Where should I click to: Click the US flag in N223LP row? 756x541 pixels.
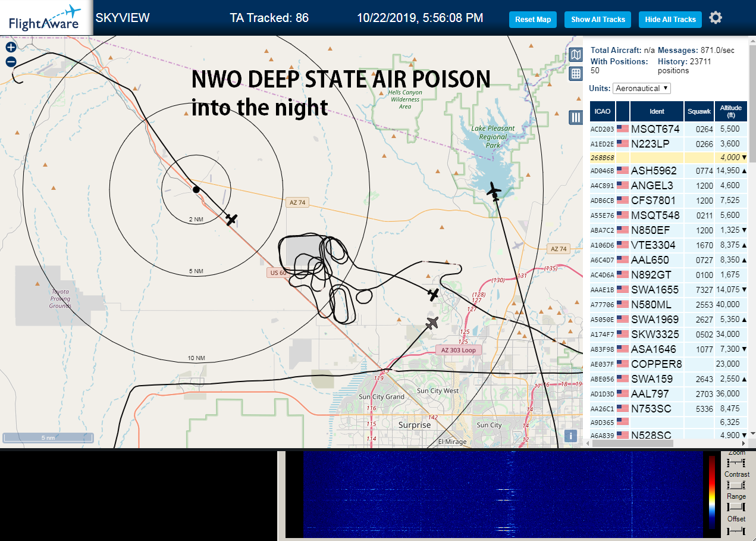point(623,143)
